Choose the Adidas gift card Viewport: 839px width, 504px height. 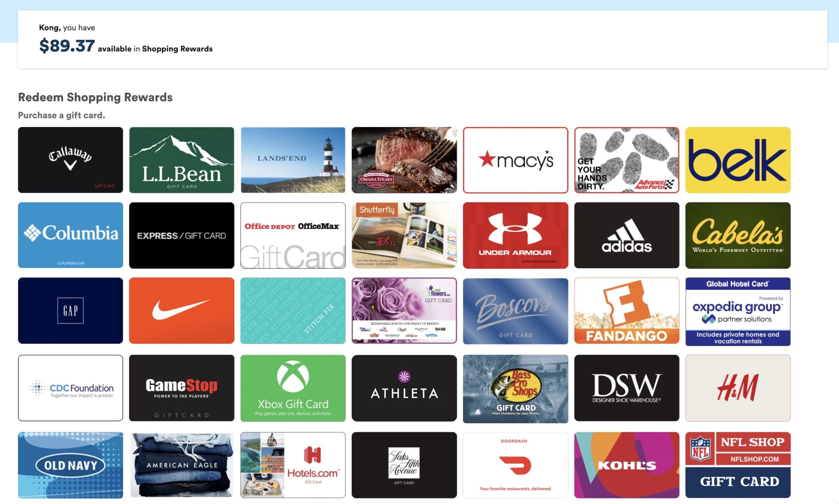coord(626,235)
